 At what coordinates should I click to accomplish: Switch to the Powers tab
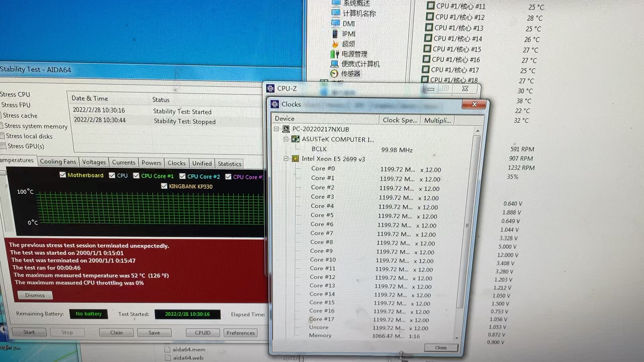pyautogui.click(x=151, y=163)
